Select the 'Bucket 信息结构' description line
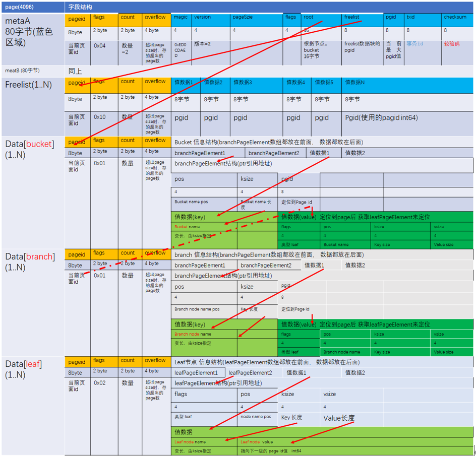The width and height of the screenshot is (476, 456). click(322, 142)
